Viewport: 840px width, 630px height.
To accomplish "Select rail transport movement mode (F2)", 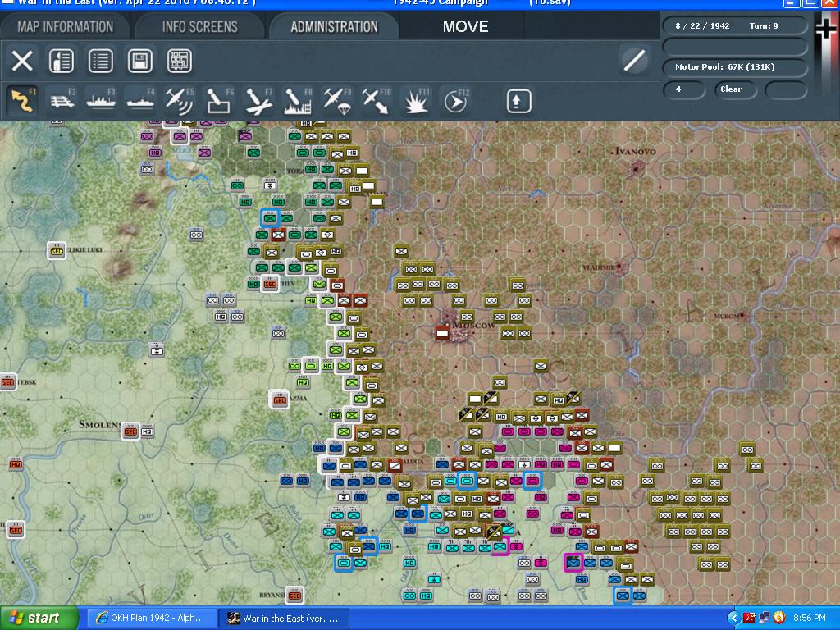I will click(x=61, y=100).
